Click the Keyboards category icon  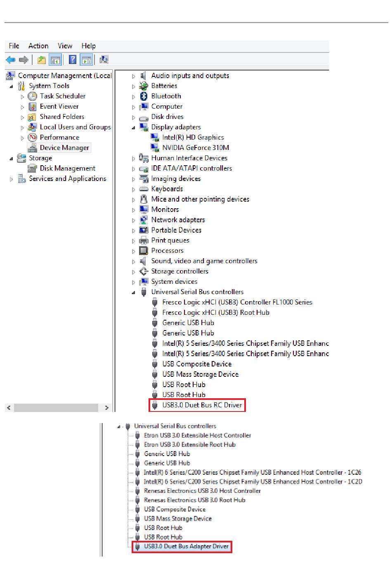click(x=144, y=189)
